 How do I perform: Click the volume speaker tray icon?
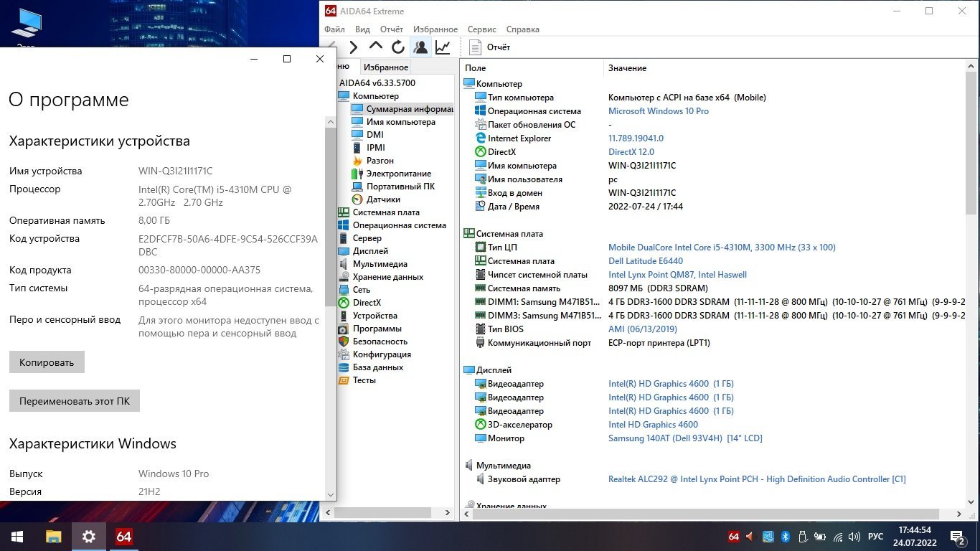(854, 537)
